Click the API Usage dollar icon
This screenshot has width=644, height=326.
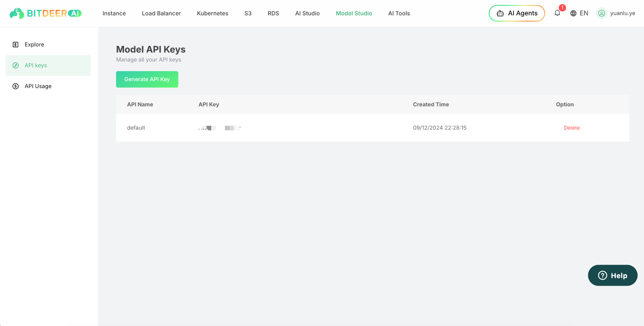[15, 86]
